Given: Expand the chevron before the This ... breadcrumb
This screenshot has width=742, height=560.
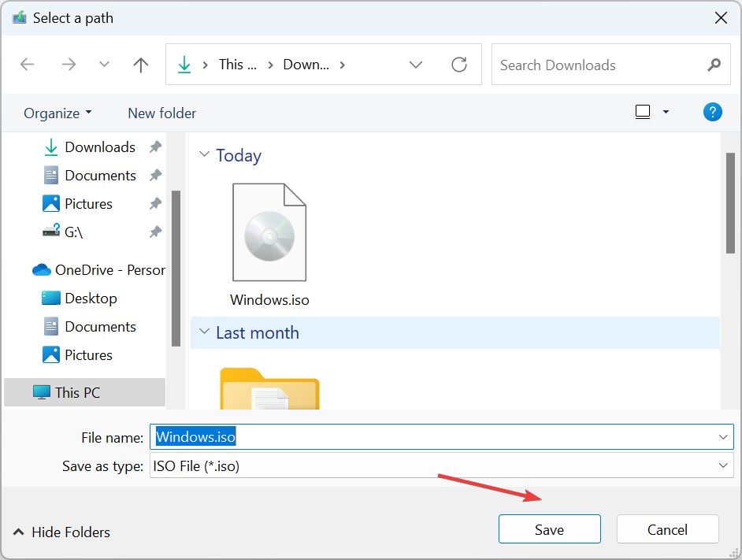Looking at the screenshot, I should 206,65.
